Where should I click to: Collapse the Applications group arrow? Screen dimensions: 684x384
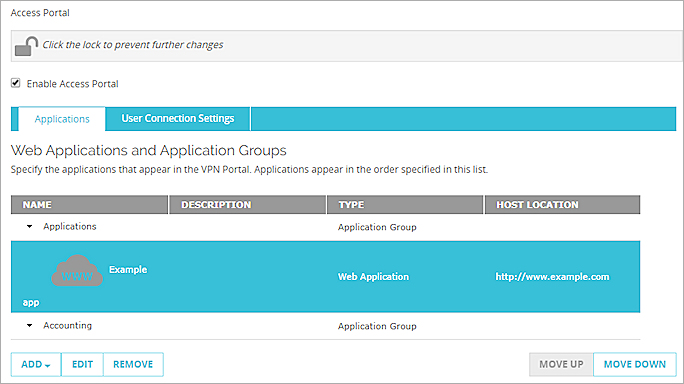29,226
